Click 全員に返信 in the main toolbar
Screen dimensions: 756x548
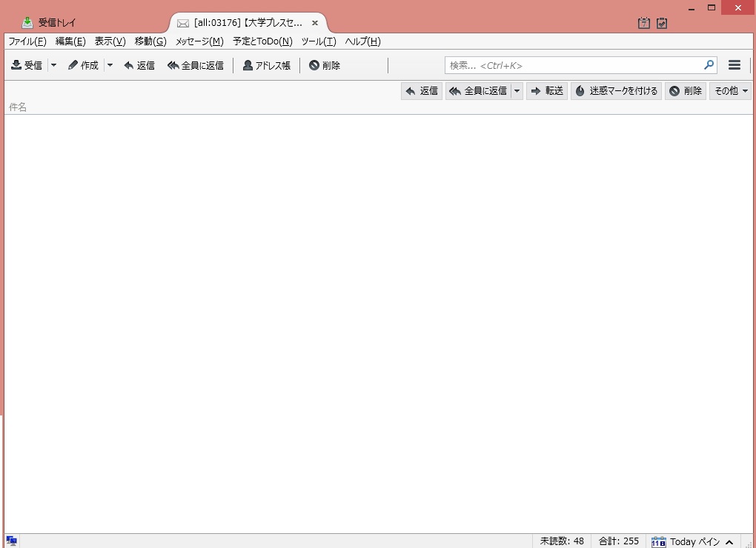pyautogui.click(x=196, y=65)
